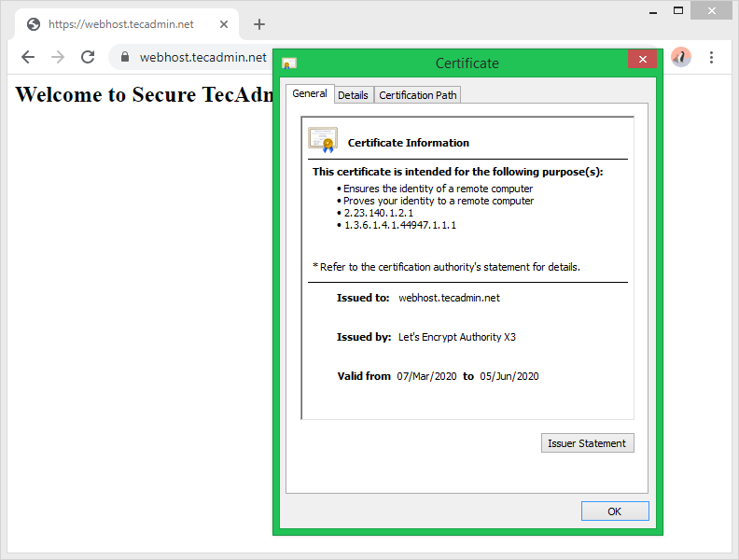Image resolution: width=739 pixels, height=560 pixels.
Task: Switch to the Details tab
Action: (353, 95)
